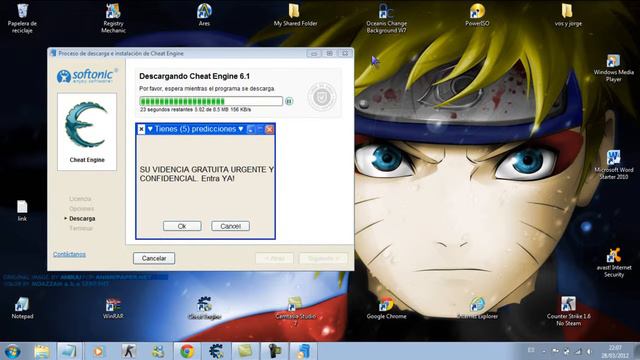This screenshot has height=360, width=640.
Task: Click the Counter Strike taskbar icon
Action: tap(129, 351)
